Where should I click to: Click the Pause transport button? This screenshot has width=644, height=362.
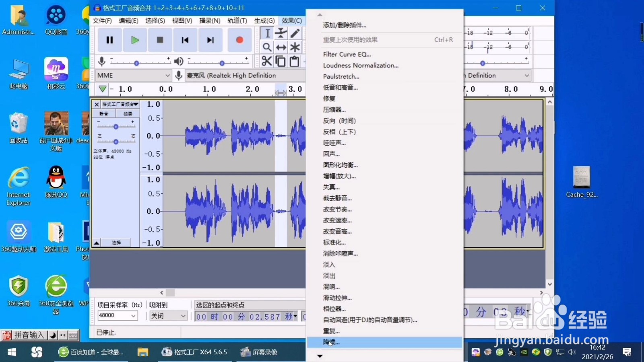click(x=109, y=40)
